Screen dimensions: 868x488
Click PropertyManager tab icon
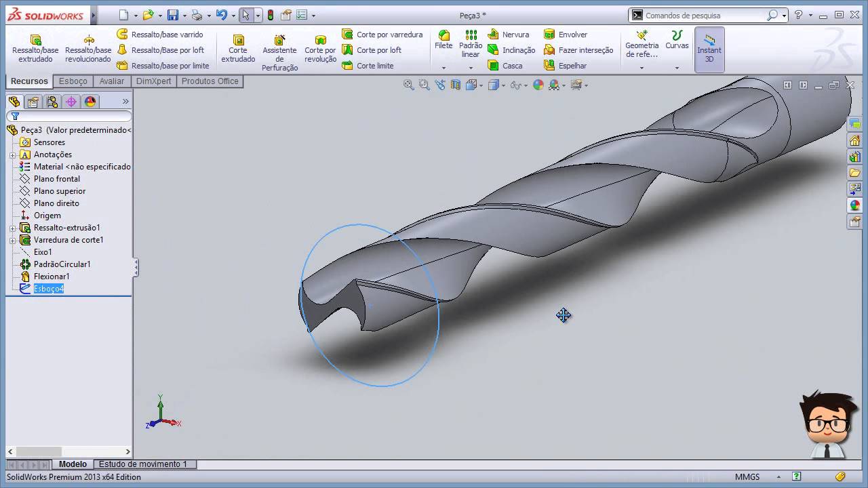[x=33, y=102]
